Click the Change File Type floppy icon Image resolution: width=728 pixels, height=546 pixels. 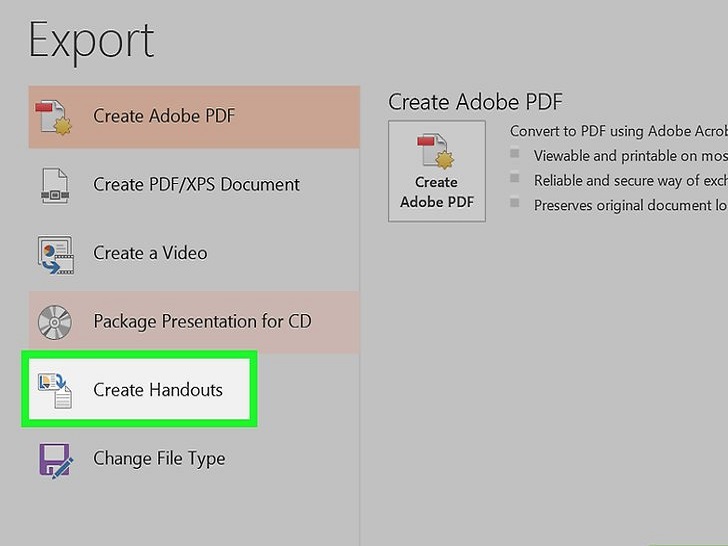tap(55, 459)
